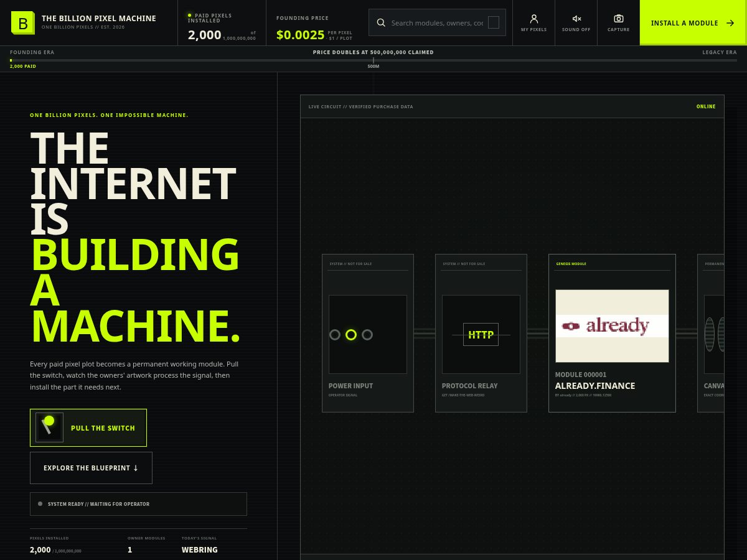The width and height of the screenshot is (747, 560).
Task: Click the square key inside search bar
Action: pos(494,22)
